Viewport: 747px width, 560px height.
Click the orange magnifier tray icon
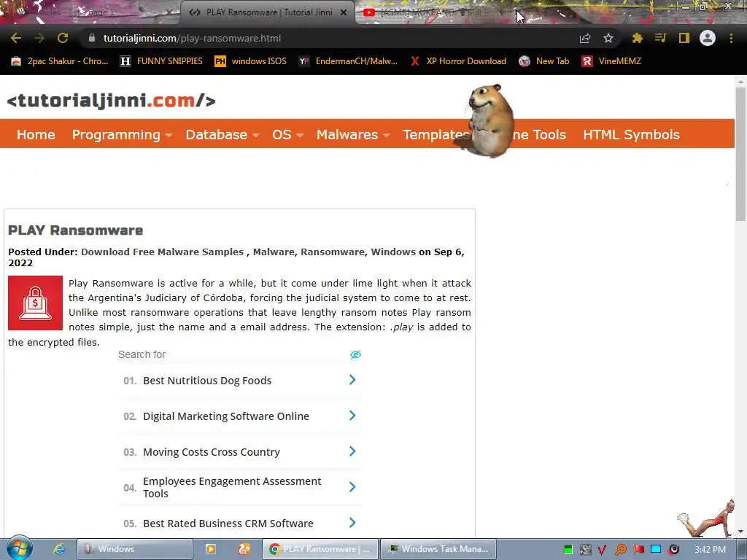(620, 550)
